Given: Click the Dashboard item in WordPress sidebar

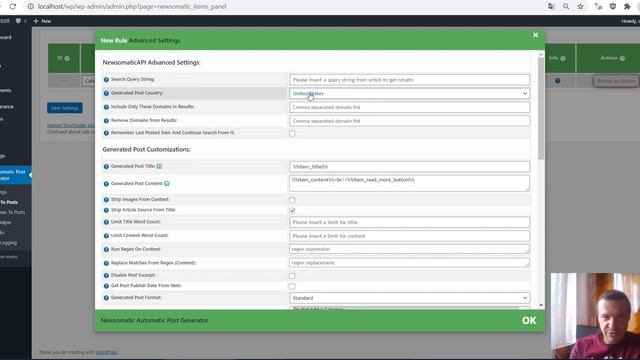Looking at the screenshot, I should tap(6, 37).
